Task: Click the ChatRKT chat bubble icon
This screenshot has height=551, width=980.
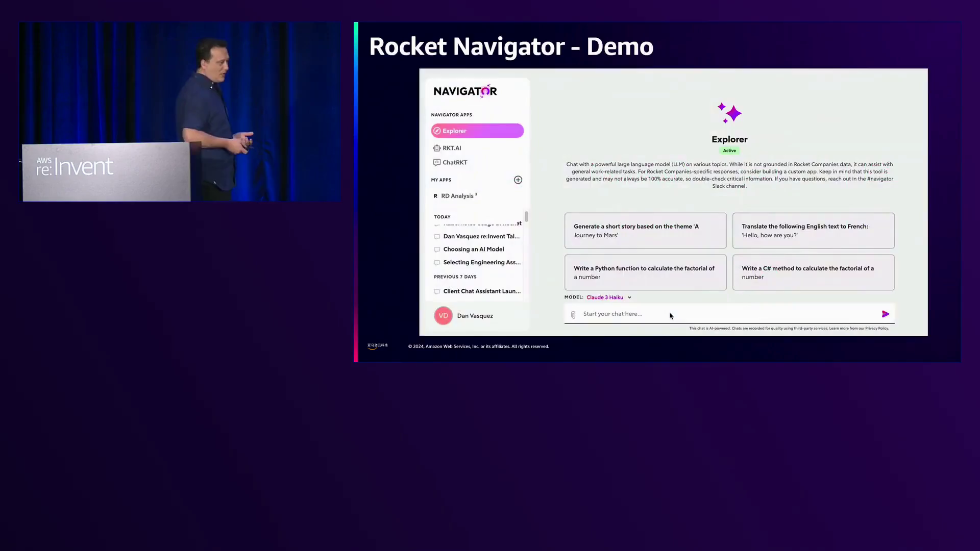Action: pyautogui.click(x=437, y=162)
